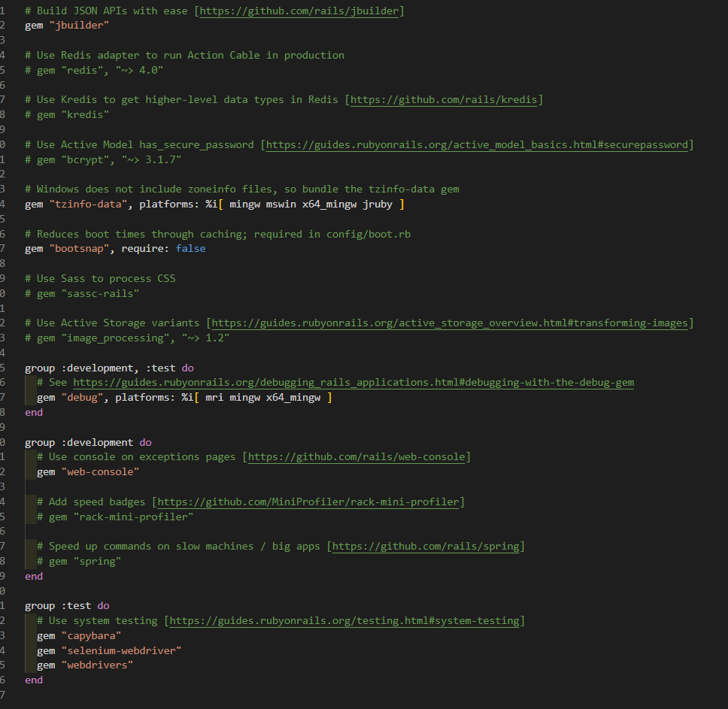Open the kredis GitHub repository link
Image resolution: width=728 pixels, height=709 pixels.
443,99
